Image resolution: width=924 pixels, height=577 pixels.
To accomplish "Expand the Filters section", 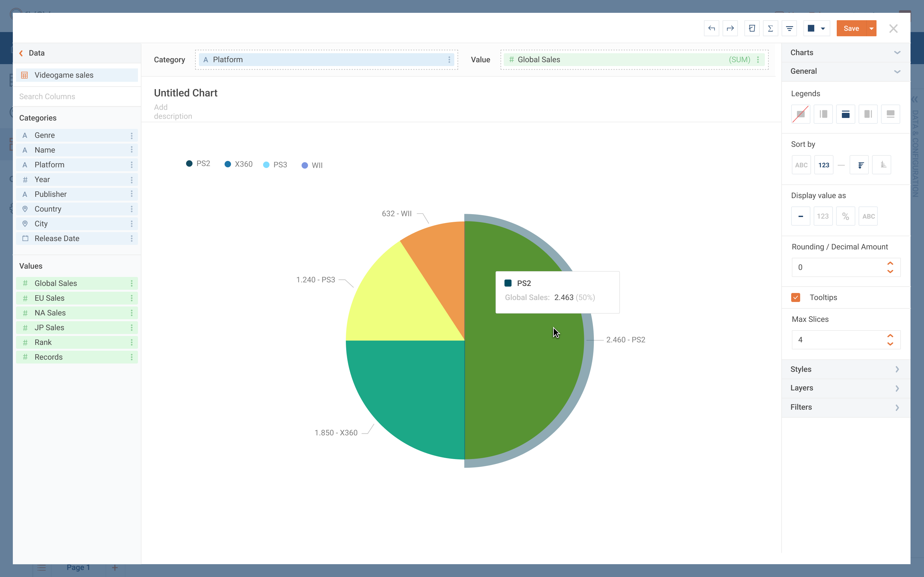I will coord(845,407).
